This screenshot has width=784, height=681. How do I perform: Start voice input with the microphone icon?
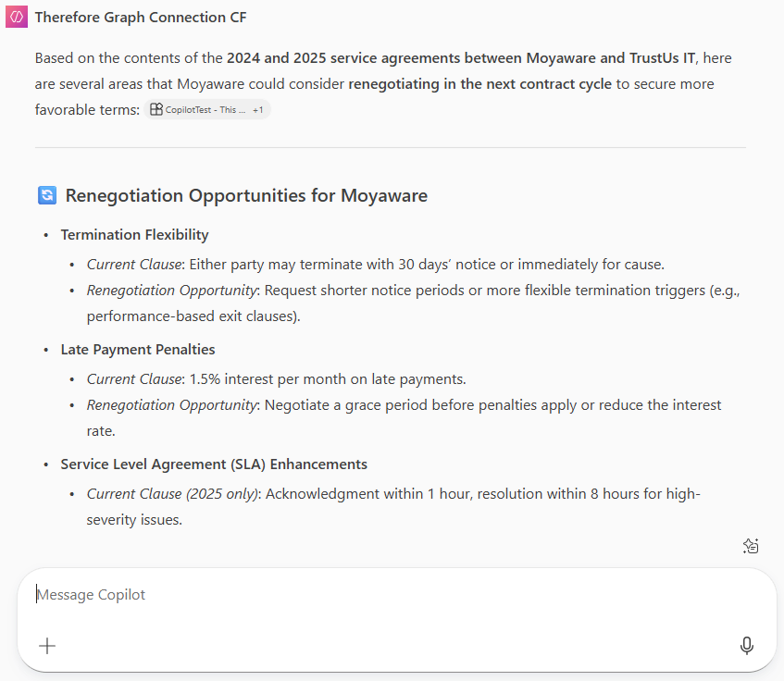pyautogui.click(x=747, y=646)
